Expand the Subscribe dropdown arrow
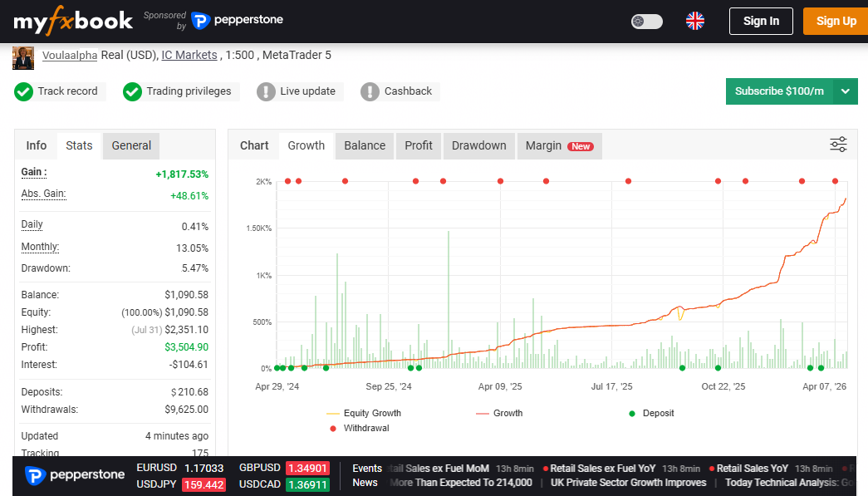Image resolution: width=868 pixels, height=496 pixels. click(x=846, y=91)
